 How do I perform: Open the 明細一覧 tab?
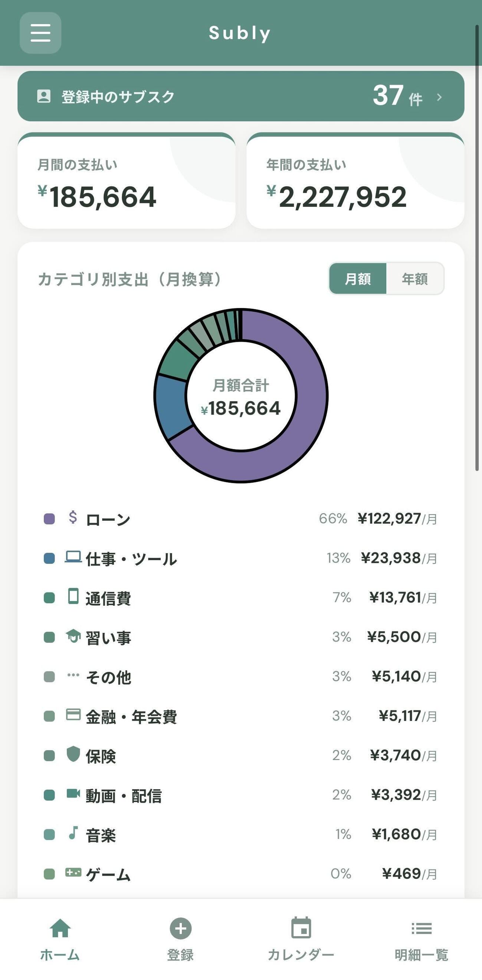[421, 938]
